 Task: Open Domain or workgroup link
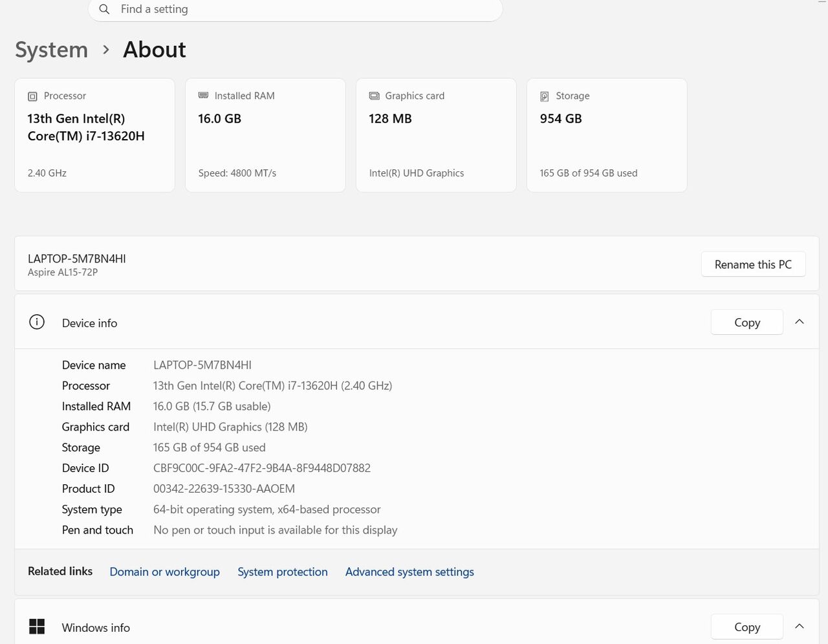(164, 572)
